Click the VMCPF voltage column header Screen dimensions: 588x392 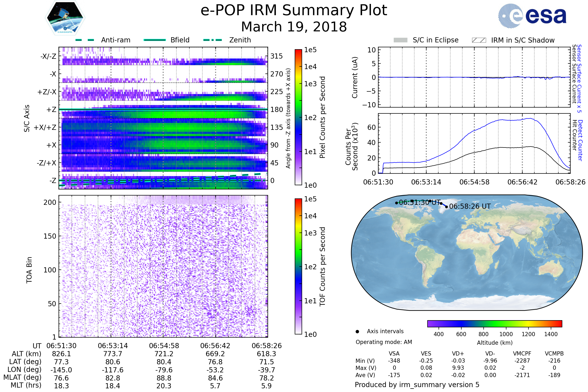pyautogui.click(x=522, y=354)
